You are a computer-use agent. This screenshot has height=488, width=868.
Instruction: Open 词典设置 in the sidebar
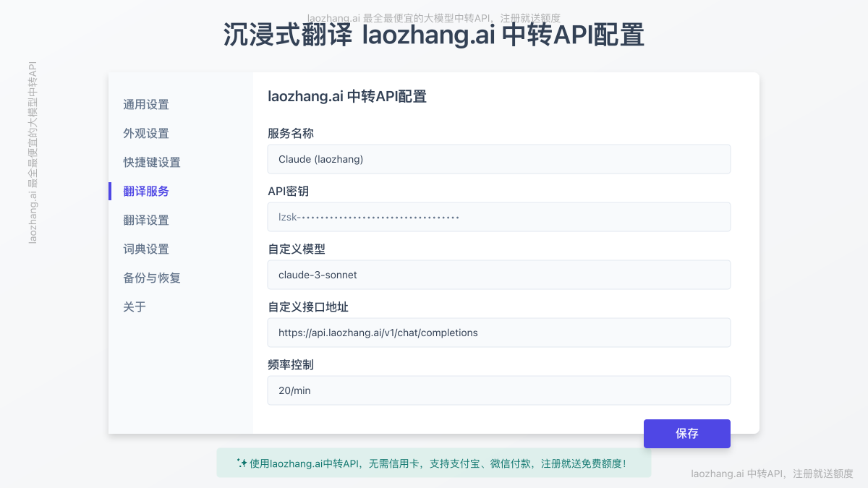(146, 249)
